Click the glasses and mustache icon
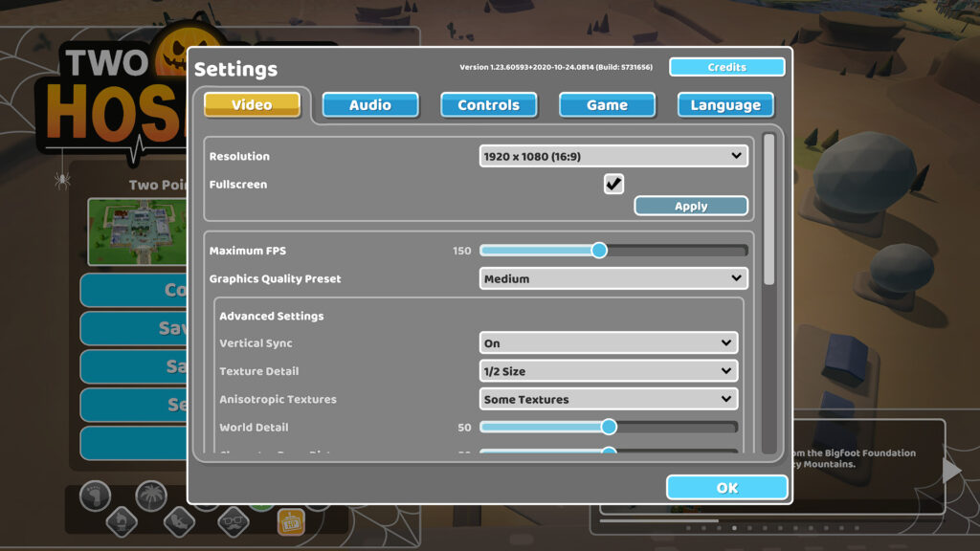 tap(234, 521)
